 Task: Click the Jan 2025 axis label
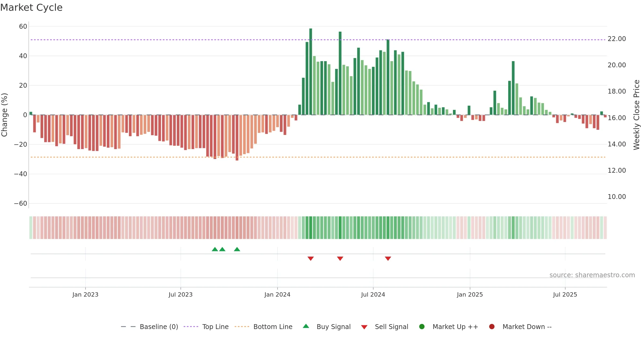click(x=470, y=295)
